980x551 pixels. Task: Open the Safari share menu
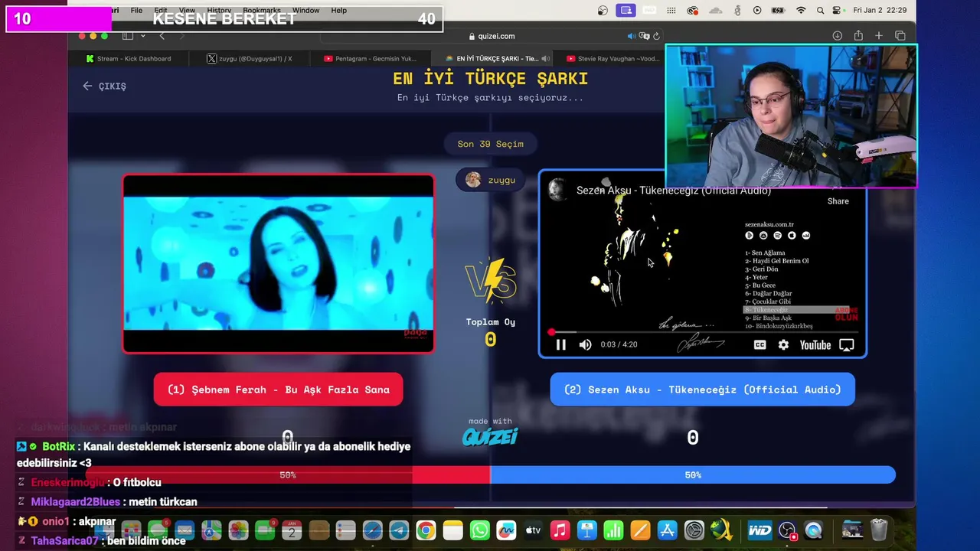pos(858,36)
